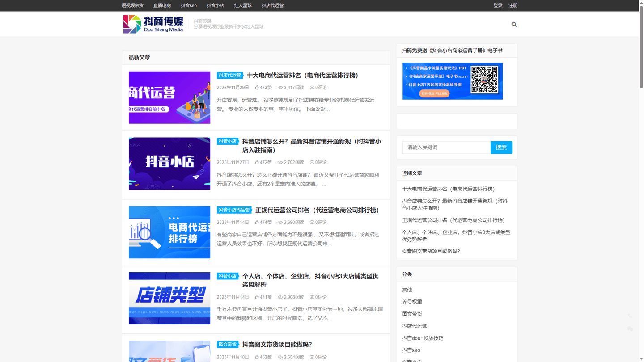Screen dimensions: 644x362
Task: Open the 养号权重 category in sidebar
Action: tap(412, 302)
